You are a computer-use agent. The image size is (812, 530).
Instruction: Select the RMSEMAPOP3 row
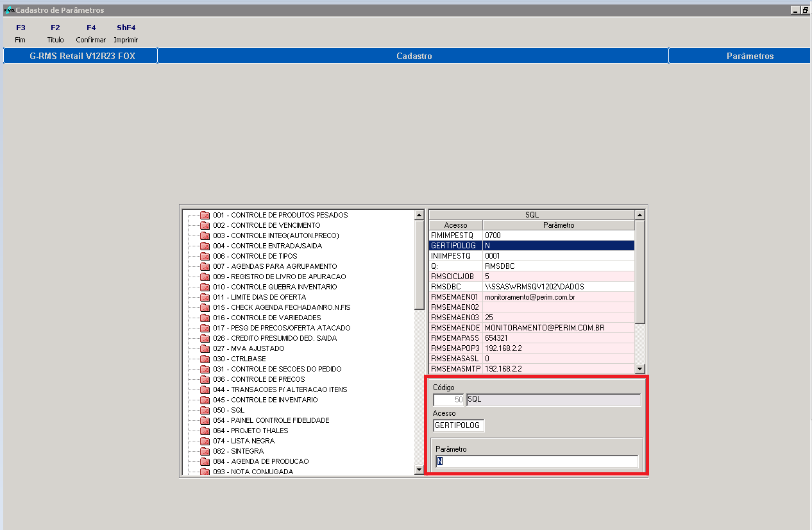(x=532, y=348)
